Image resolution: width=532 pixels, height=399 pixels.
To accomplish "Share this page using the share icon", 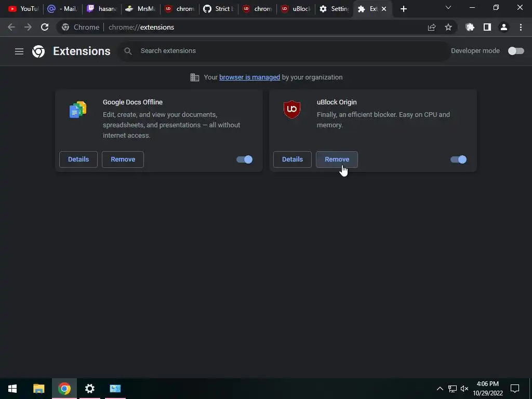I will [432, 27].
